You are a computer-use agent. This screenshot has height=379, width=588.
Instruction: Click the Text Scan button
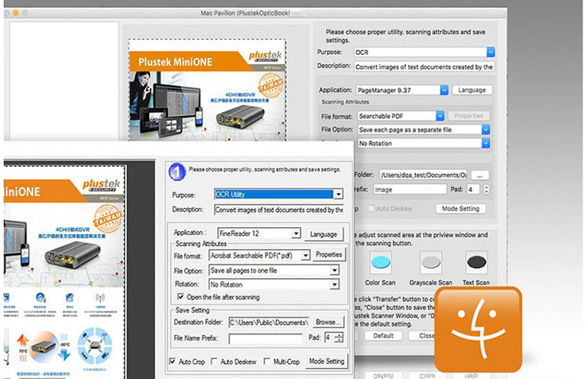[x=476, y=262]
